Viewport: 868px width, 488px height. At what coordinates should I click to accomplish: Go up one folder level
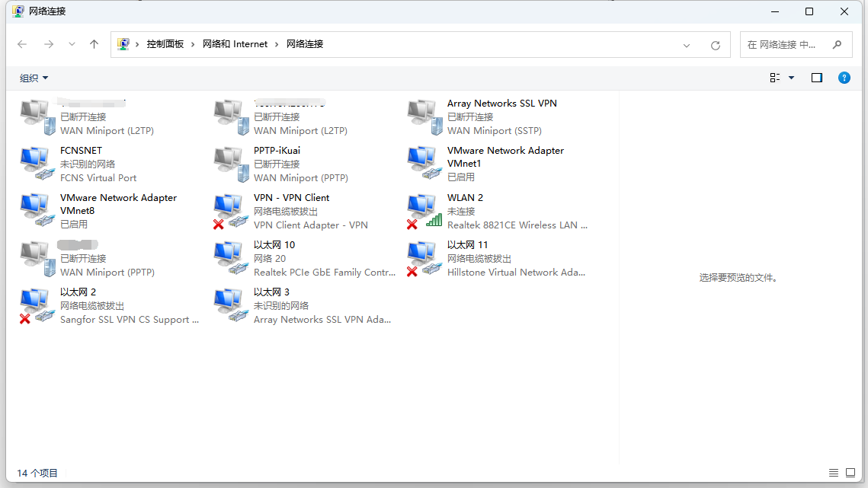[94, 44]
